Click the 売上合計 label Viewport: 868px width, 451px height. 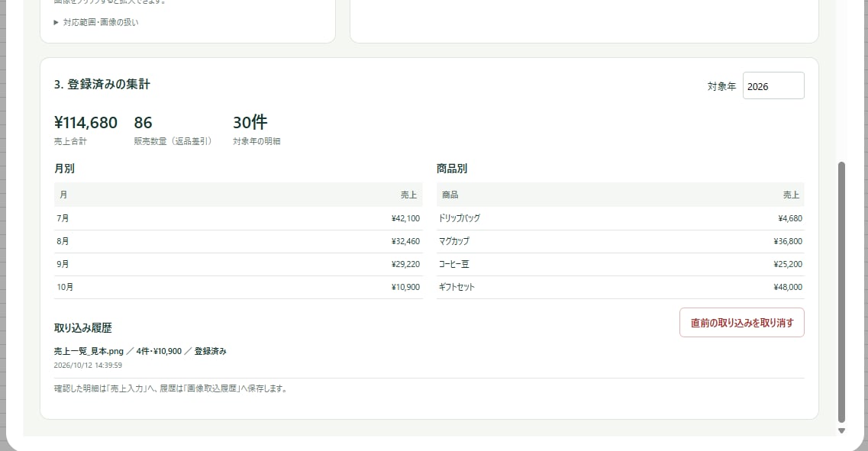coord(70,142)
